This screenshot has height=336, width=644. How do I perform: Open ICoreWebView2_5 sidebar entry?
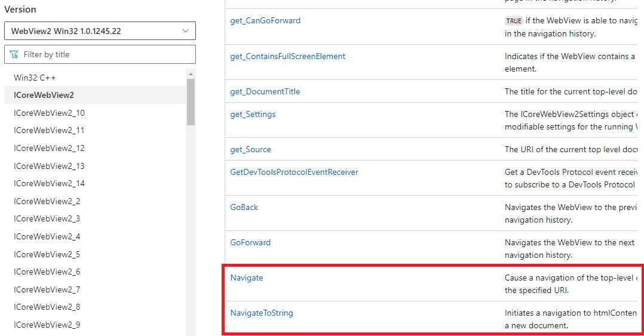click(x=47, y=254)
